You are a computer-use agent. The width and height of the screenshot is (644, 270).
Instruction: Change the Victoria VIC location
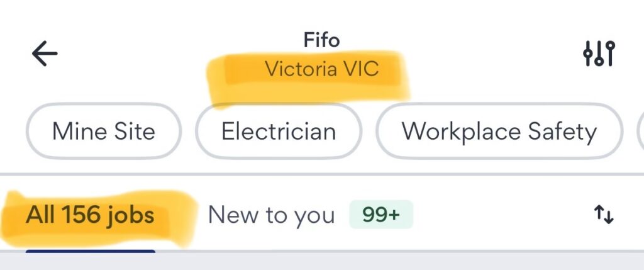[x=321, y=68]
